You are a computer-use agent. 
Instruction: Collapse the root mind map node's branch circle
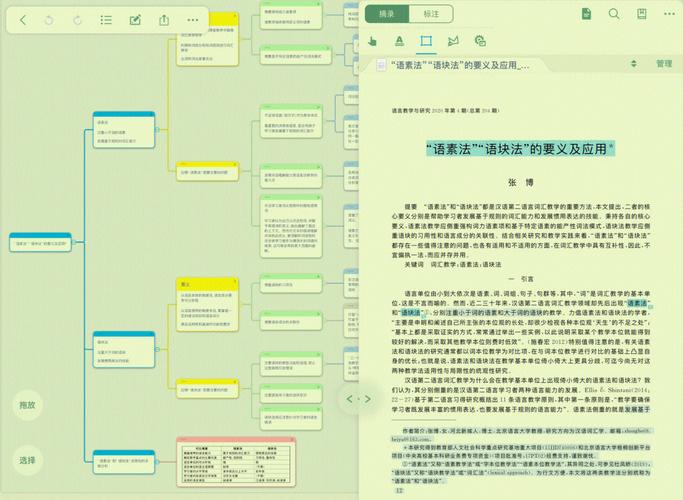pyautogui.click(x=74, y=242)
